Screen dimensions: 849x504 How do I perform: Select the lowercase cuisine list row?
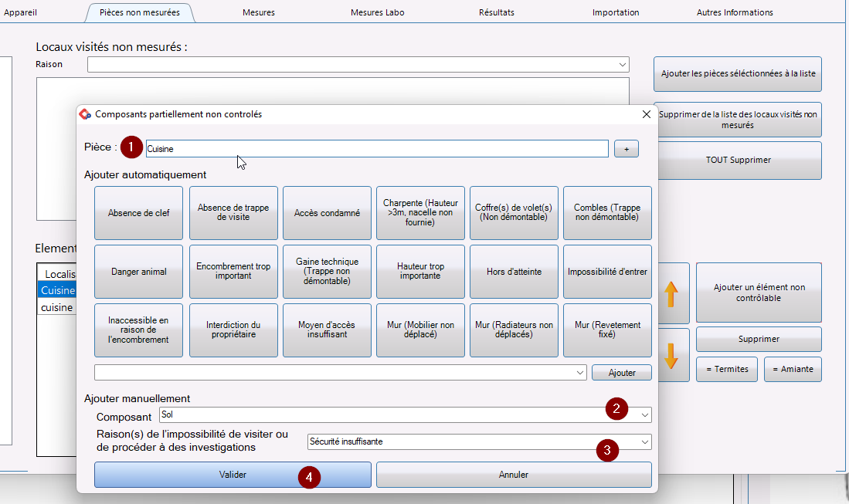click(x=57, y=307)
